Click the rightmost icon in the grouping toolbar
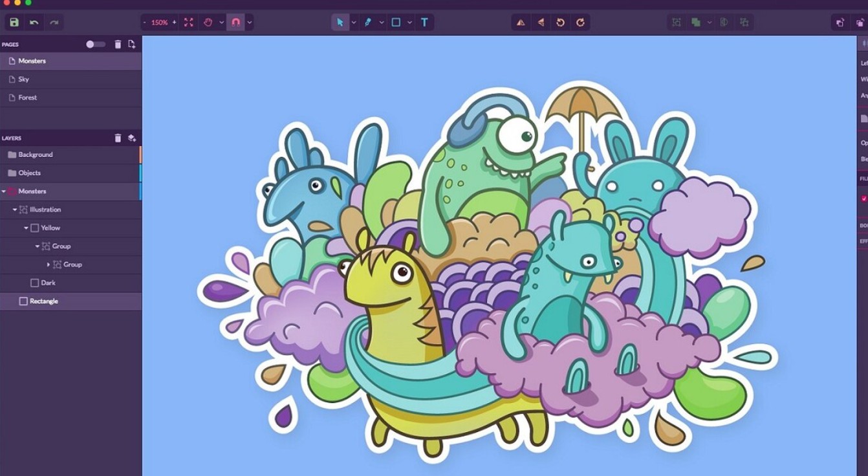 coord(744,22)
